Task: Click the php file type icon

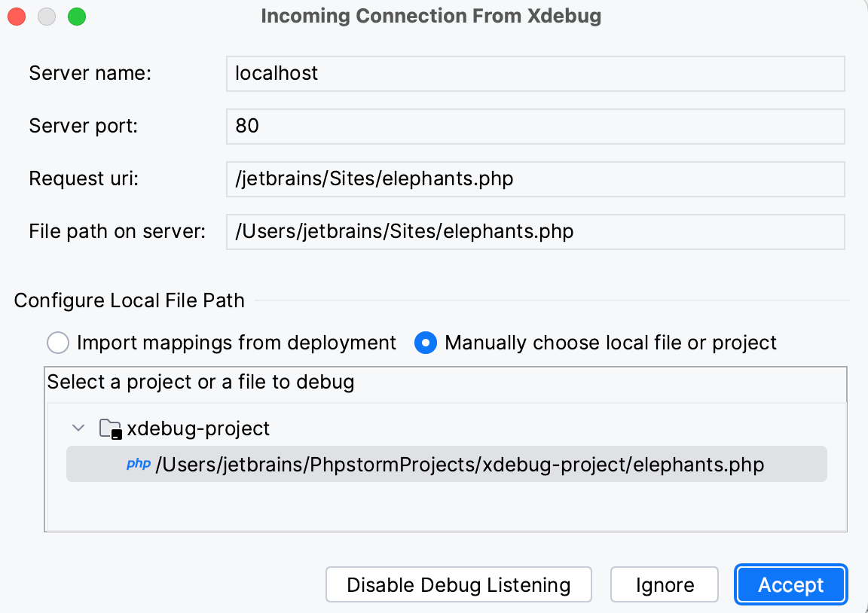Action: [x=138, y=465]
